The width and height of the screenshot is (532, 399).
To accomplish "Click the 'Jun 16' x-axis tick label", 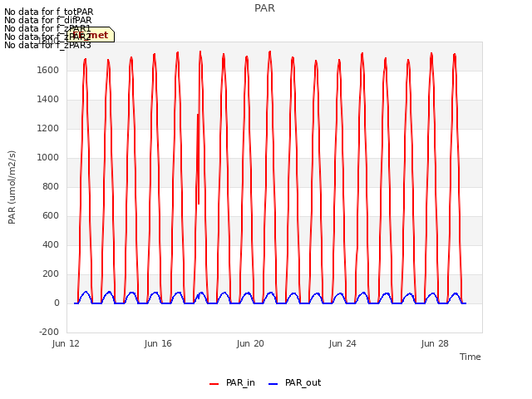I will tap(158, 343).
